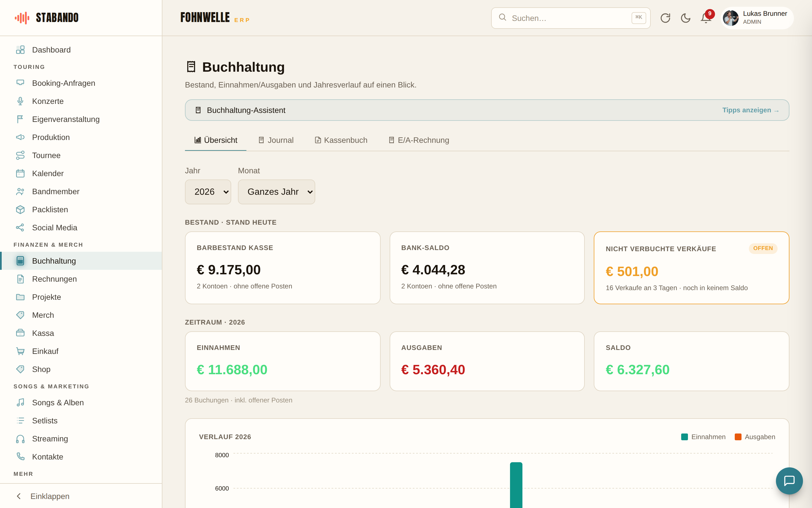The width and height of the screenshot is (812, 508).
Task: Go to Merch page
Action: [81, 315]
